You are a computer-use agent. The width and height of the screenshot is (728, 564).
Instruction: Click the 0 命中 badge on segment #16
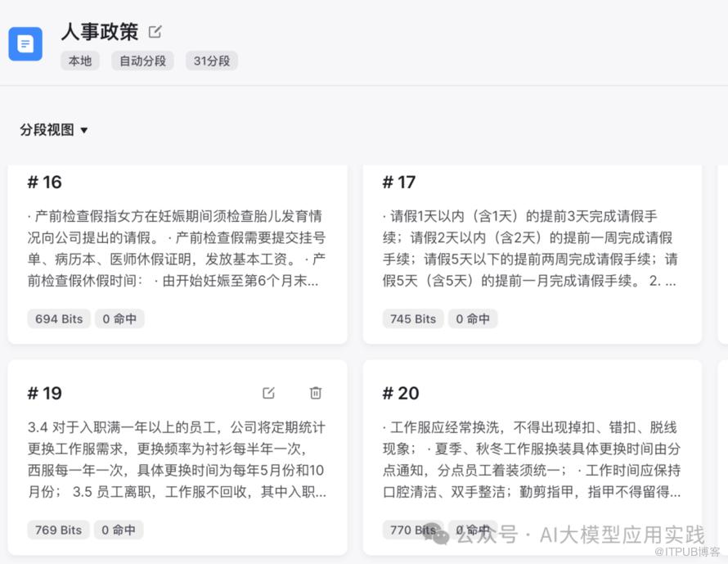[119, 318]
